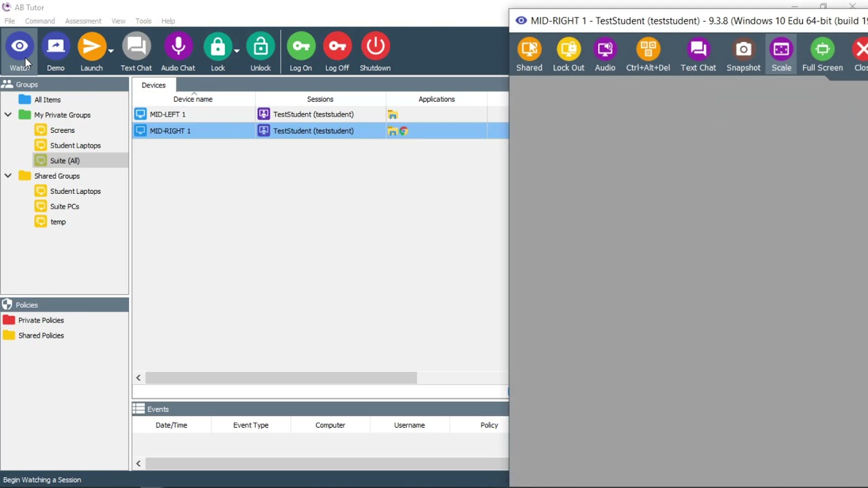Click the Shutdown power icon
868x488 pixels.
click(x=375, y=46)
